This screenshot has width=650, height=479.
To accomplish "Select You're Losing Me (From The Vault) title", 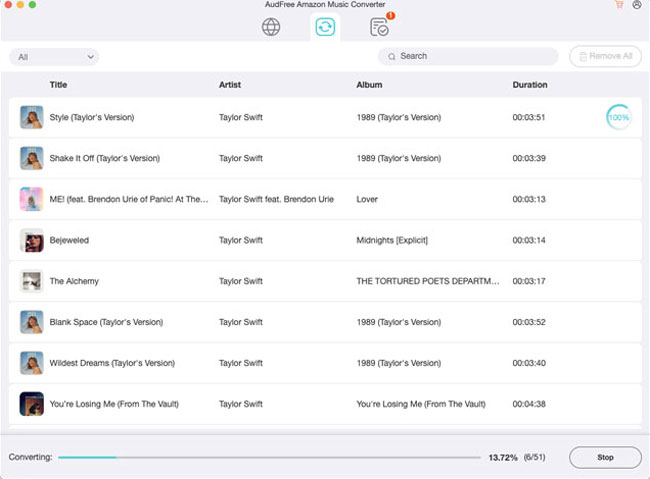I will click(114, 404).
